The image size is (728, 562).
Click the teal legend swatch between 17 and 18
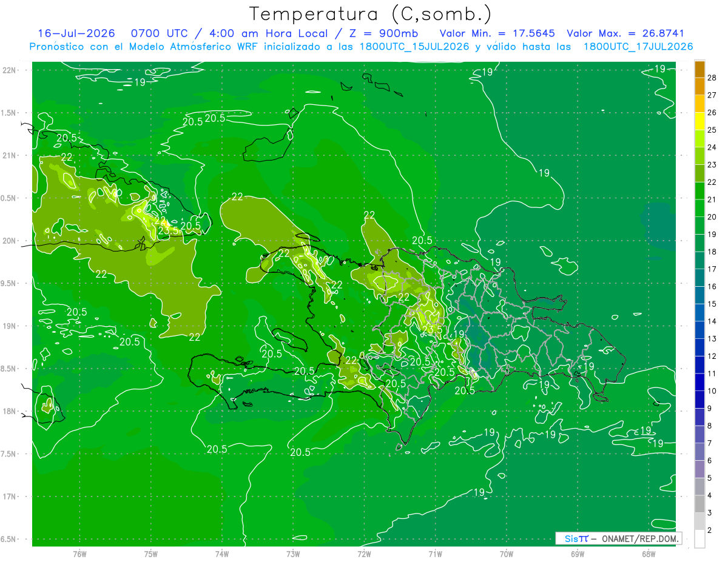[699, 260]
